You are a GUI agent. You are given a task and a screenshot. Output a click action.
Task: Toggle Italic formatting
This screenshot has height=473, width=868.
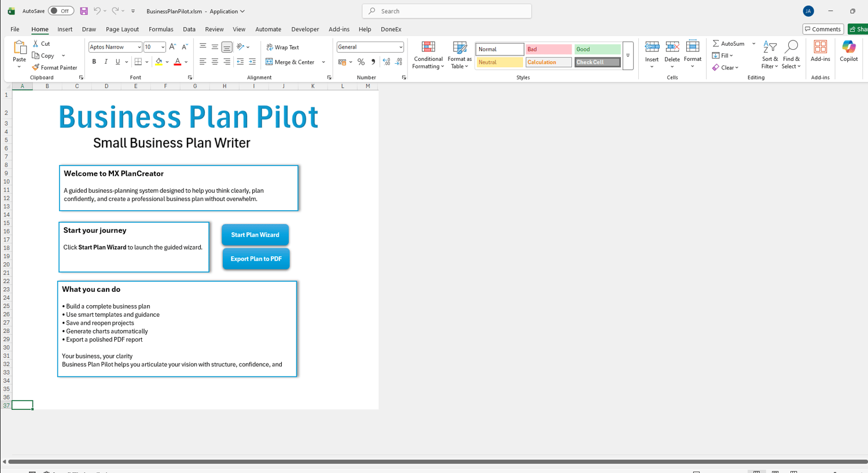pyautogui.click(x=106, y=62)
